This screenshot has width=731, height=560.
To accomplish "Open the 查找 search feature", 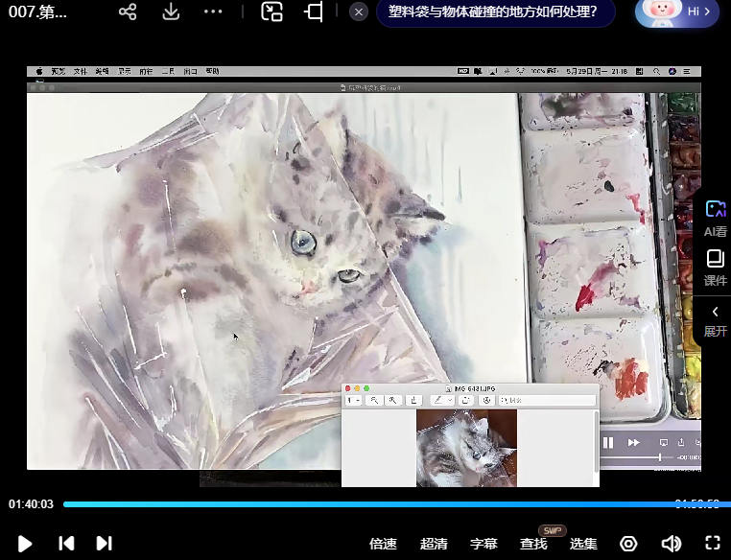I will (533, 544).
